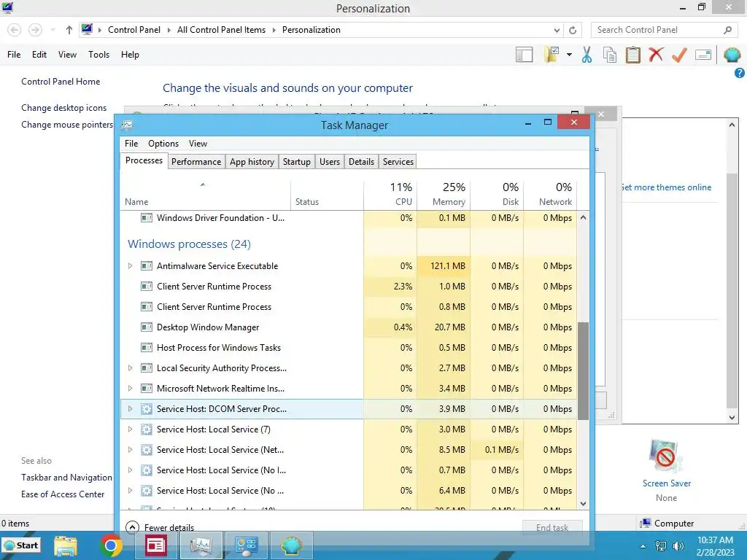Click Ease of Access Center link
This screenshot has width=747, height=560.
click(x=63, y=494)
